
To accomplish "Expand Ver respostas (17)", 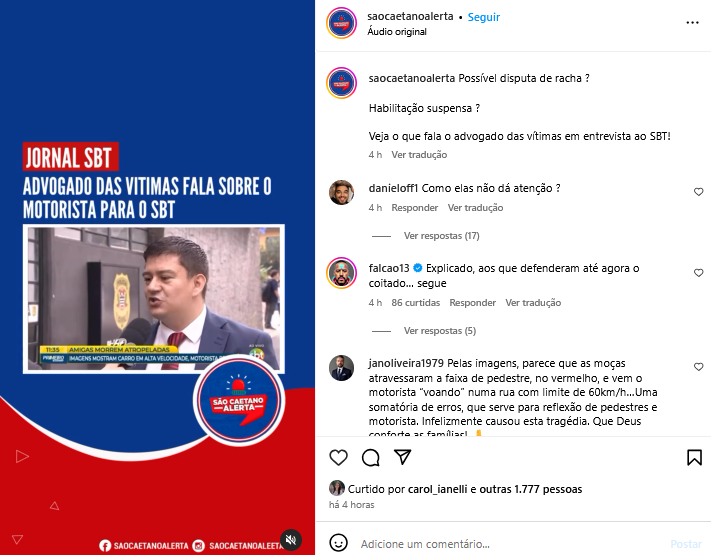I will [x=441, y=236].
